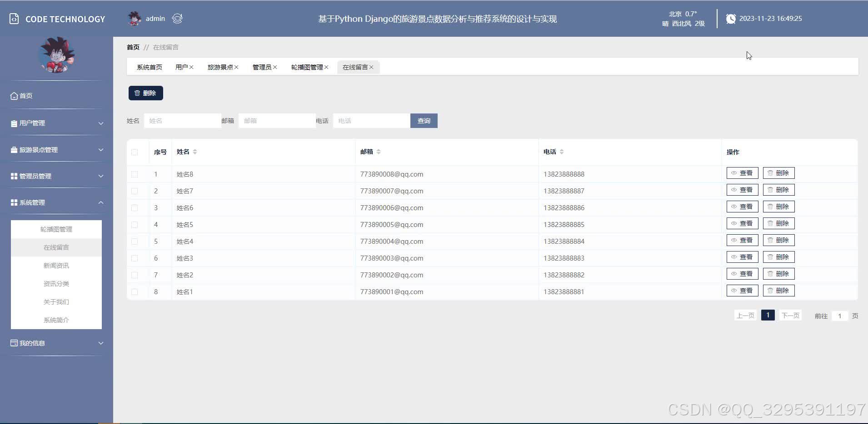Screen dimensions: 868x424
Task: Click the sidebar user avatar image
Action: (57, 55)
